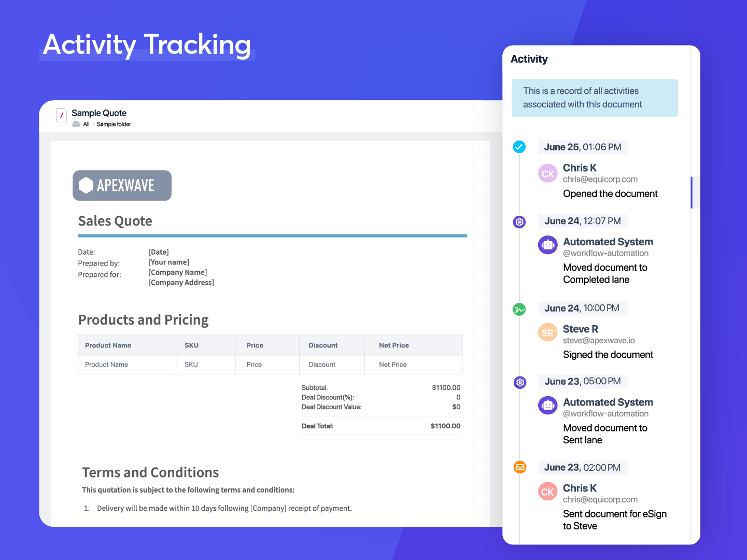Select the June 25, 01:06 PM timestamp

pyautogui.click(x=583, y=147)
